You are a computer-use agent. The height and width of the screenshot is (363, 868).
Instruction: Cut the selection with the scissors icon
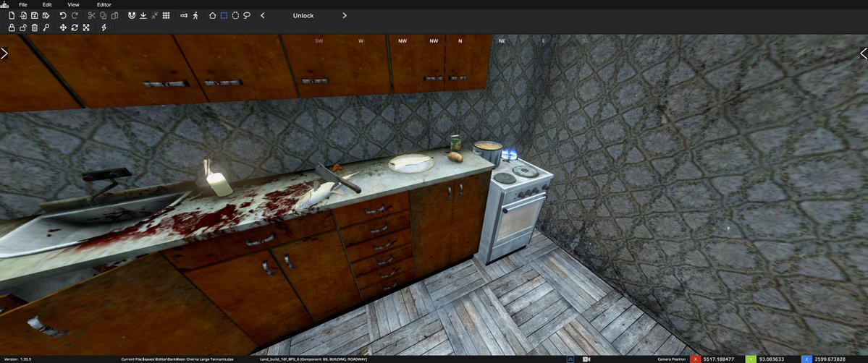point(92,15)
